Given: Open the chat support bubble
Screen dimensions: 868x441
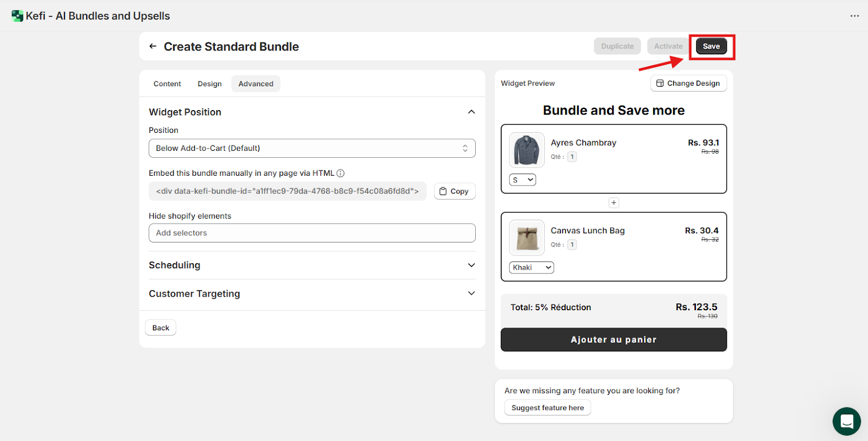Looking at the screenshot, I should pyautogui.click(x=846, y=421).
